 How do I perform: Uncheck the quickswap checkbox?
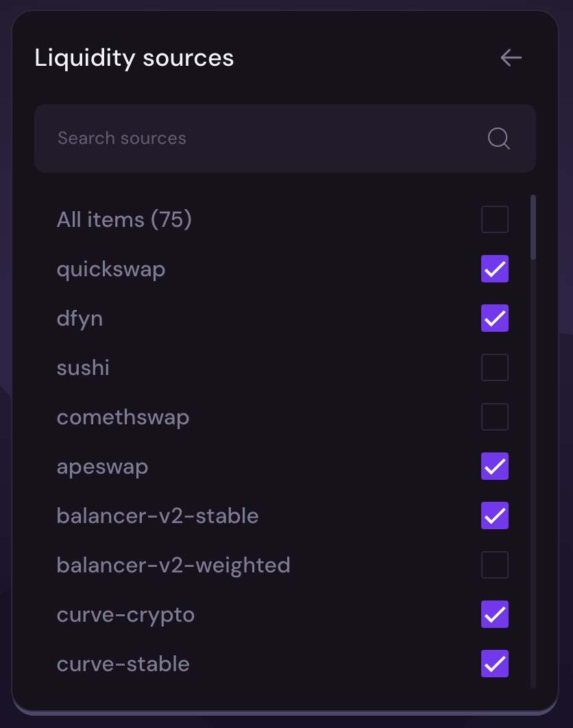495,269
